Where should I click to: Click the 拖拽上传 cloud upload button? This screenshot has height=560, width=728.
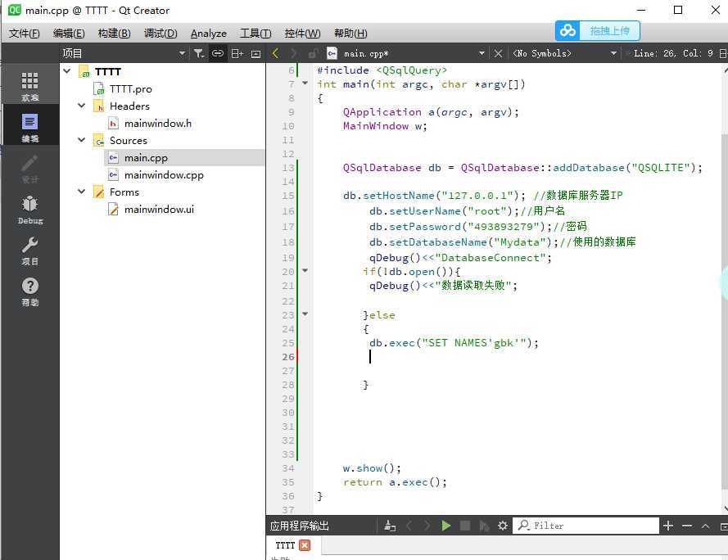pyautogui.click(x=598, y=30)
